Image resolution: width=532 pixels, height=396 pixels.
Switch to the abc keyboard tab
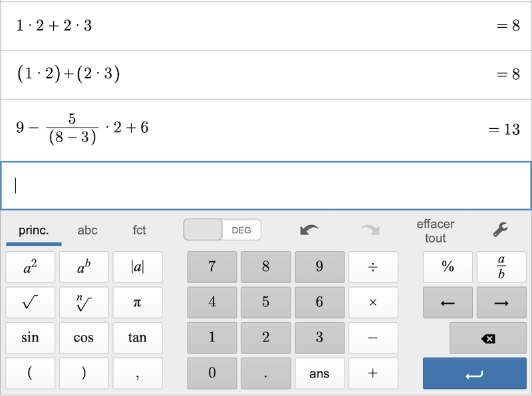point(88,230)
